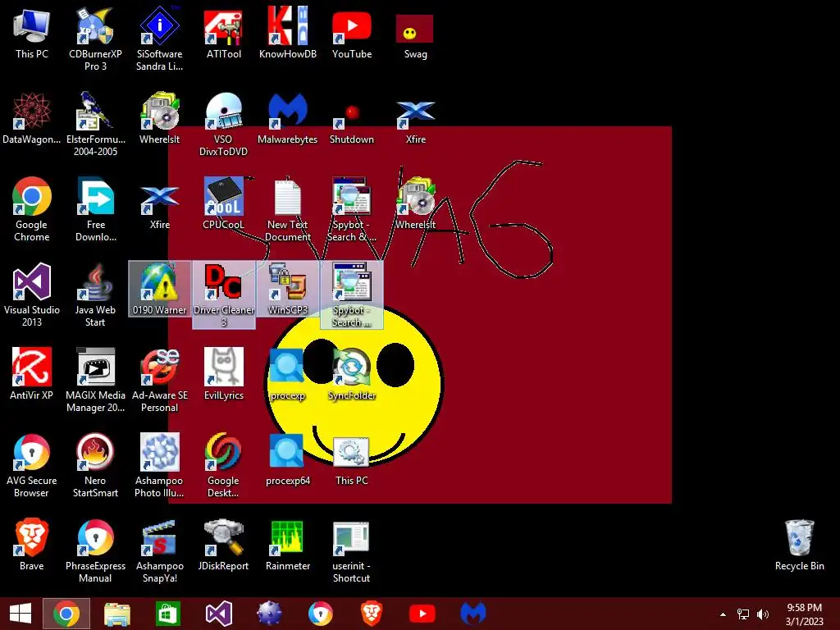This screenshot has height=630, width=840.
Task: Click the WinSCP3 desktop icon
Action: [x=288, y=289]
